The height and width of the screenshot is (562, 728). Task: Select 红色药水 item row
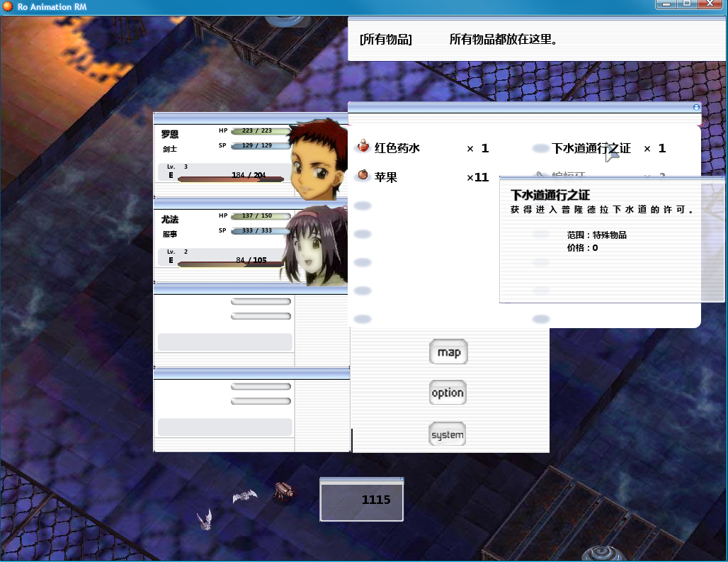423,148
